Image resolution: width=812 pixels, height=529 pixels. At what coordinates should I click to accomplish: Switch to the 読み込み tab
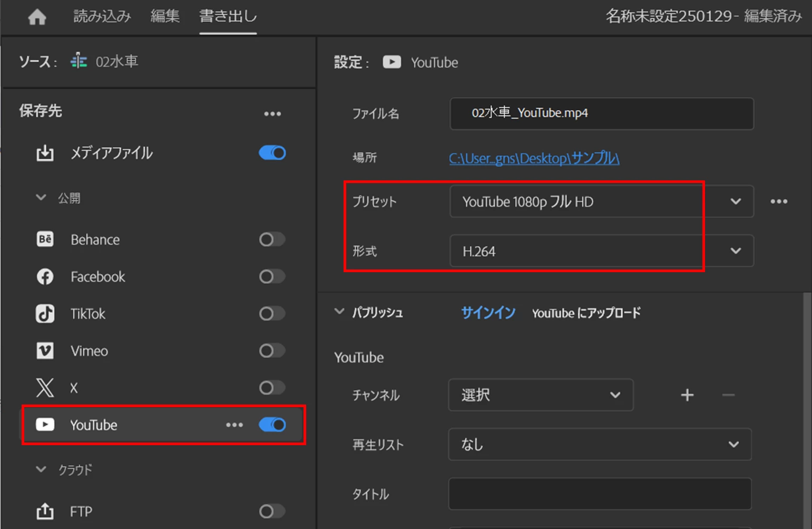coord(102,16)
